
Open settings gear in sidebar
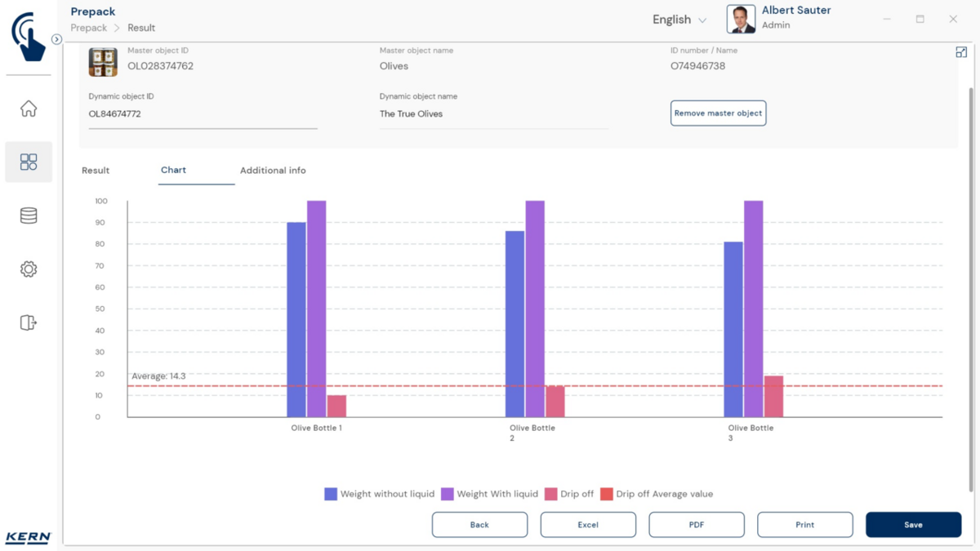[29, 269]
